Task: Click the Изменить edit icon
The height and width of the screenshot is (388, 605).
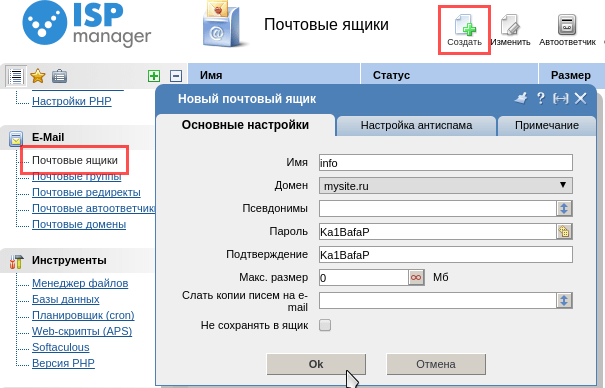Action: 510,30
